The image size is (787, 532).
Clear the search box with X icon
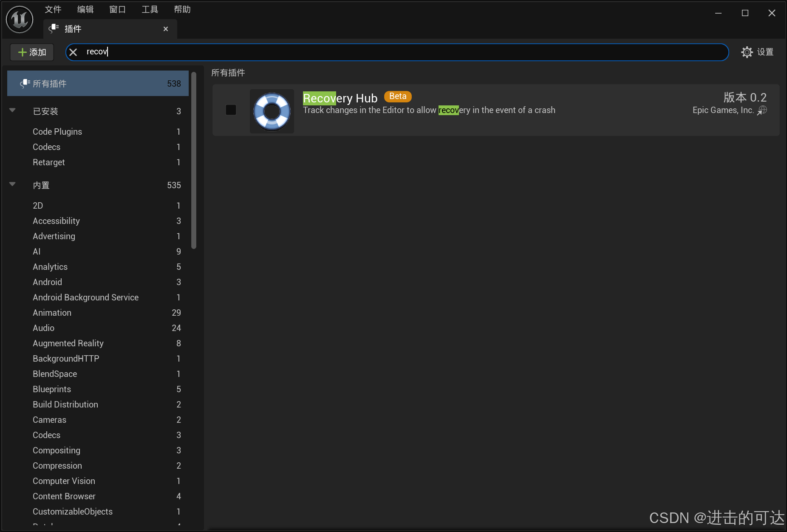73,52
